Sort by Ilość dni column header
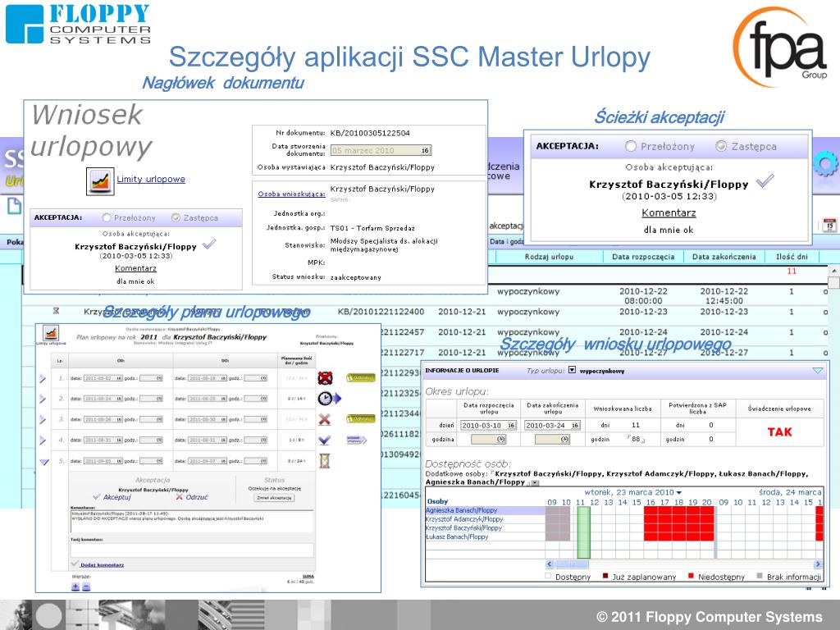The width and height of the screenshot is (840, 630). pos(792,257)
